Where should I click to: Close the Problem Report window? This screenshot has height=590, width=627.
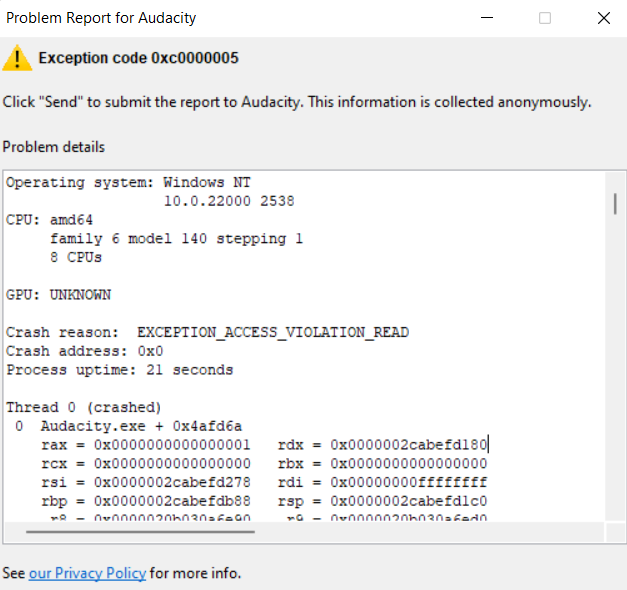tap(603, 18)
